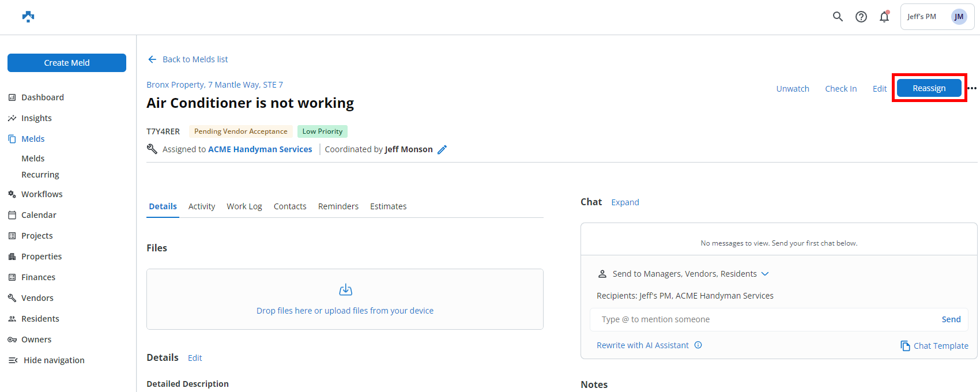The height and width of the screenshot is (392, 980).
Task: Open the notifications bell
Action: coord(884,17)
